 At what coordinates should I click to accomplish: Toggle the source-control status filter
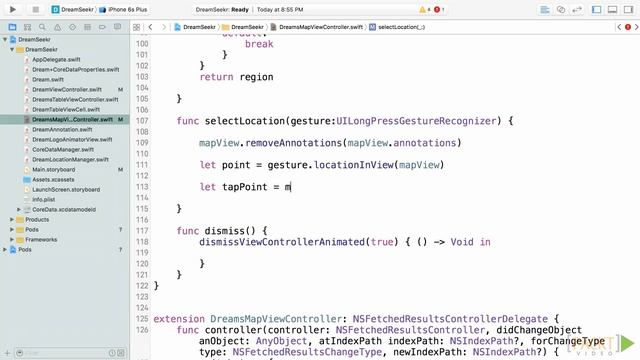point(121,353)
